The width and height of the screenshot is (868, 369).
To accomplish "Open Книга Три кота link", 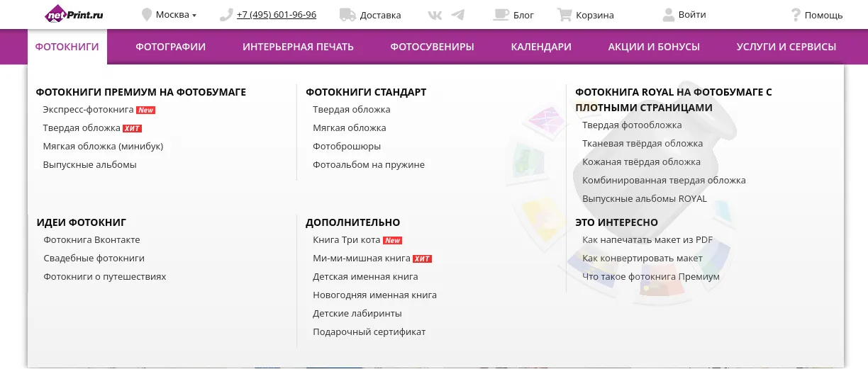I will (x=347, y=240).
